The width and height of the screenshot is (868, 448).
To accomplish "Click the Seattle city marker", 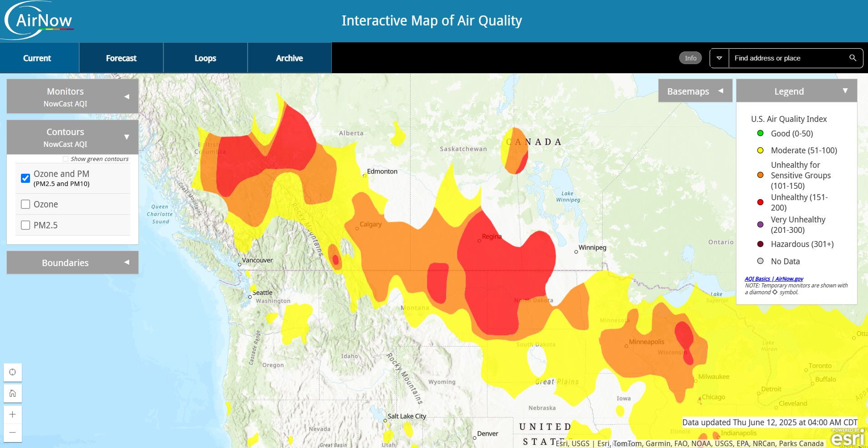I will click(x=250, y=297).
